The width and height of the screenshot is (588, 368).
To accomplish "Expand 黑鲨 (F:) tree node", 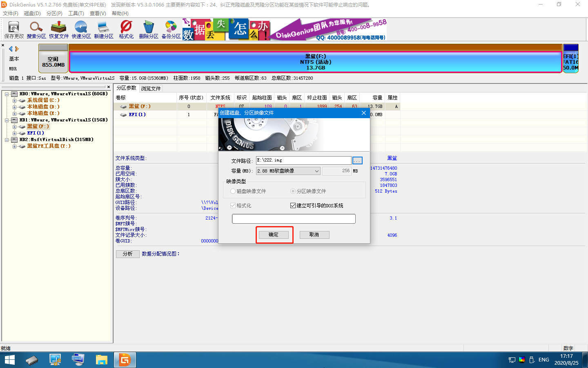I will tap(14, 127).
